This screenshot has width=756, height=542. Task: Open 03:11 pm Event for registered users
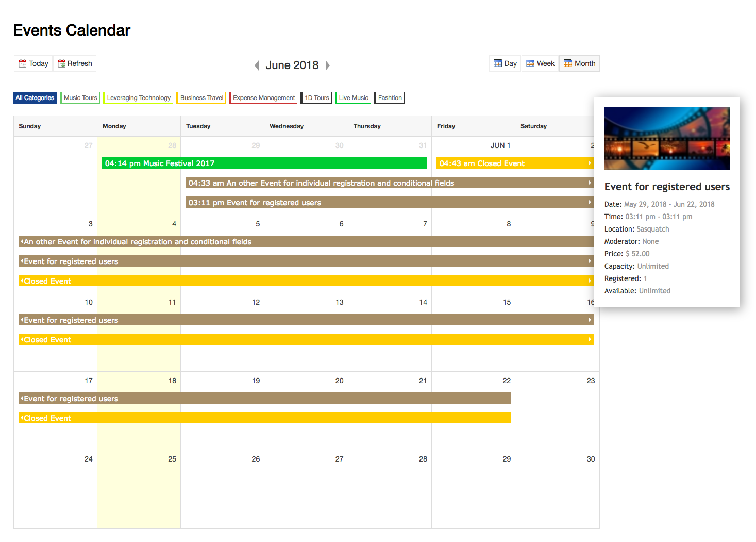(390, 203)
